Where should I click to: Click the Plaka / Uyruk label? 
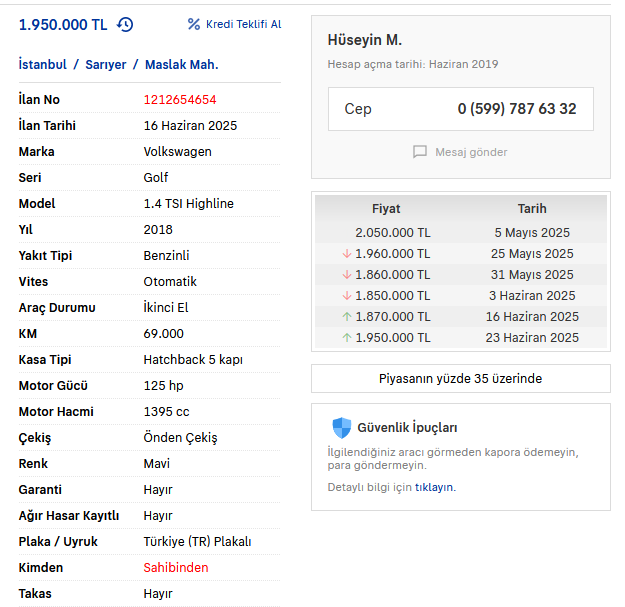point(58,542)
